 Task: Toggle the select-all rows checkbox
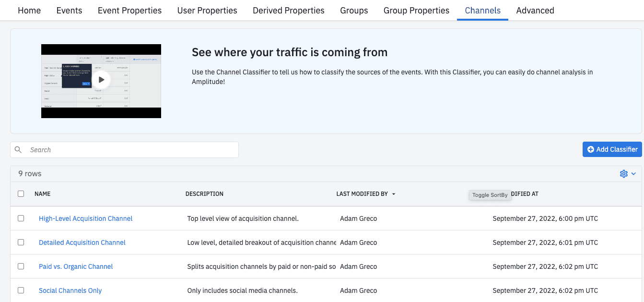point(21,194)
